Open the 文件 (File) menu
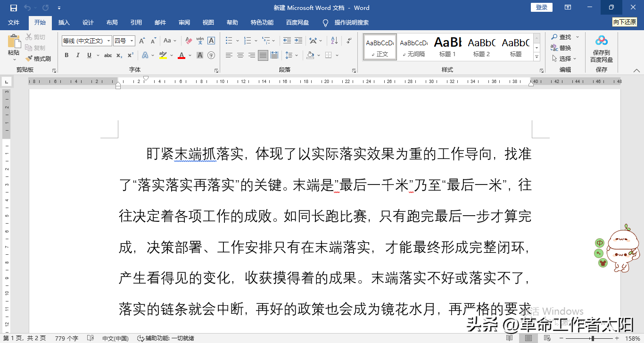The image size is (644, 343). (14, 23)
